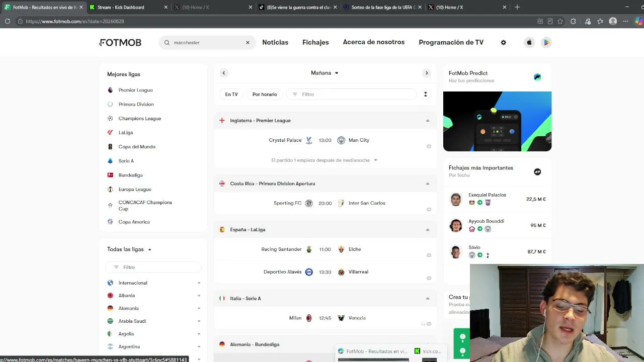Open the FotMob logo home link
The height and width of the screenshot is (362, 644).
coord(121,43)
